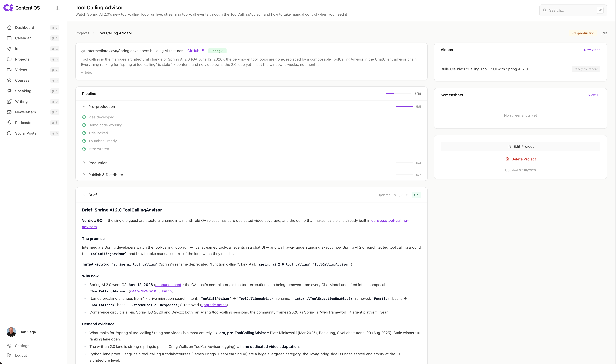Viewport: 616px width, 364px height.
Task: Open the 'Build Claude's Calling Tool' video row
Action: tap(520, 69)
